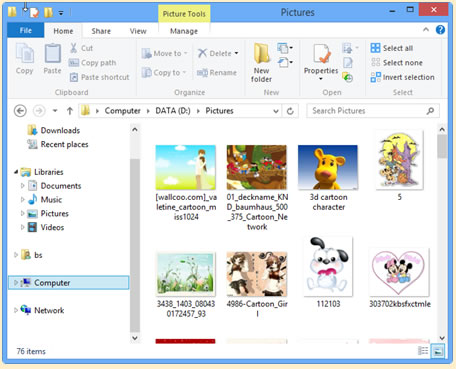Select Network in the navigation pane
This screenshot has width=456, height=369.
pos(42,310)
